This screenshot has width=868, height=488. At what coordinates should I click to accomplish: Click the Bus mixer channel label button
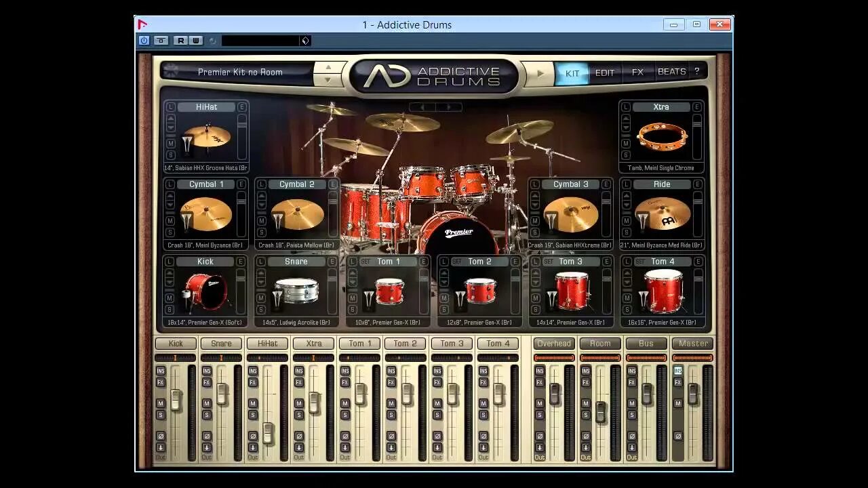click(646, 344)
